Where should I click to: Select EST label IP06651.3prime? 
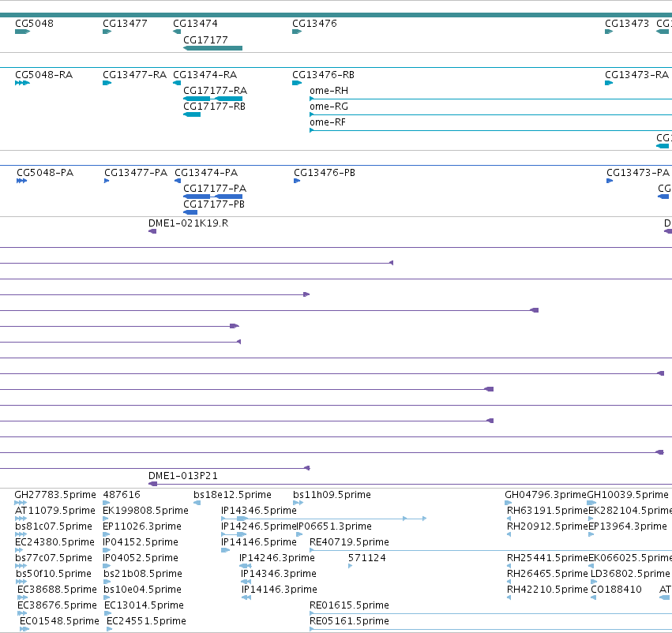pyautogui.click(x=334, y=526)
